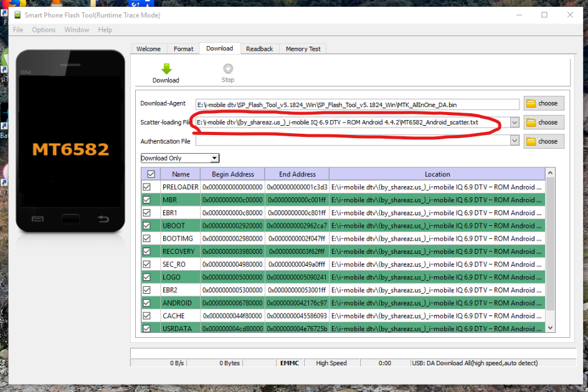Click the 0:00 elapsed time entry

click(x=385, y=363)
